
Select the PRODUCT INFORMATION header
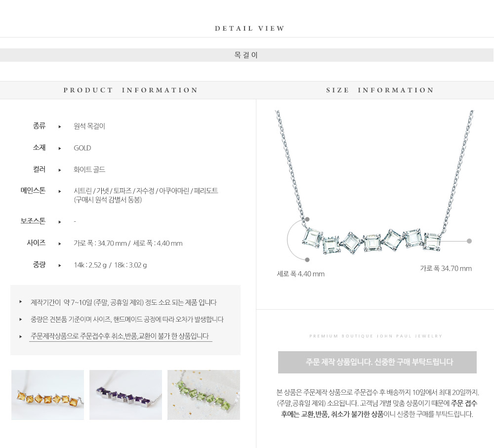(131, 90)
